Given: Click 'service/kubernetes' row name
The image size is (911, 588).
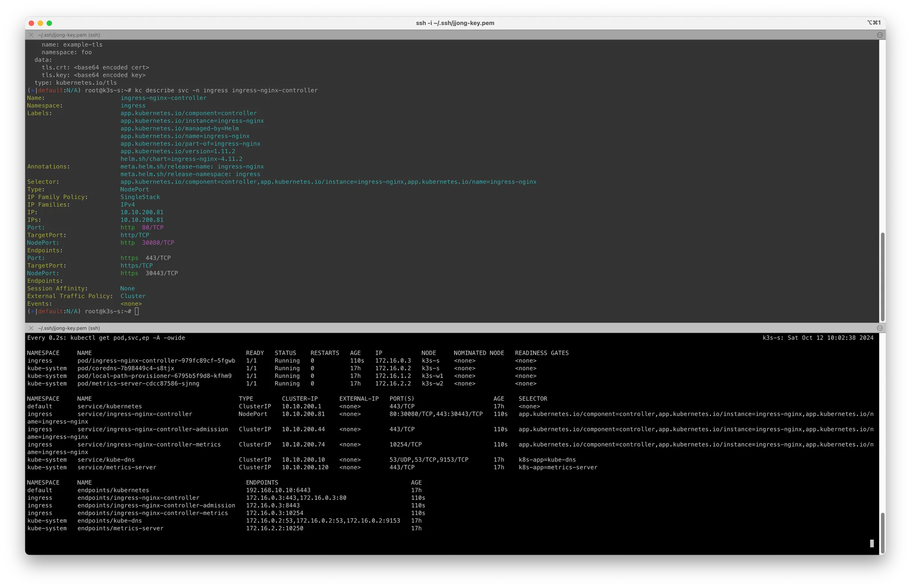Looking at the screenshot, I should click(109, 407).
